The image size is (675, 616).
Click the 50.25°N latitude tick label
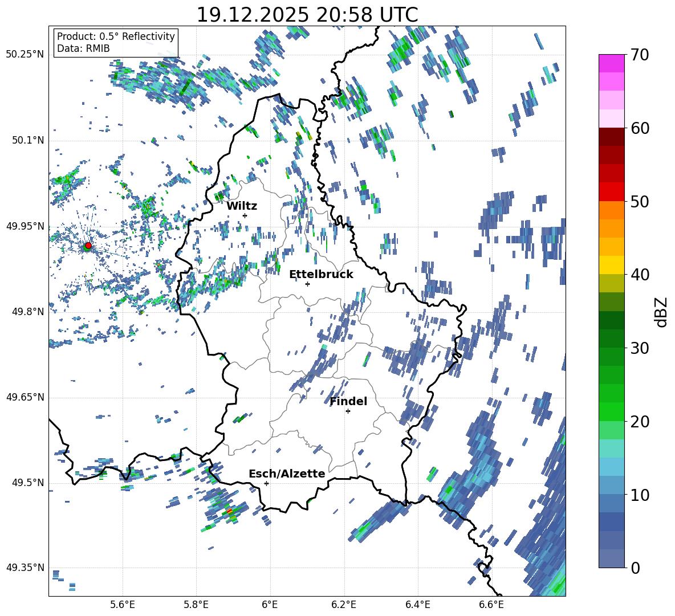25,55
